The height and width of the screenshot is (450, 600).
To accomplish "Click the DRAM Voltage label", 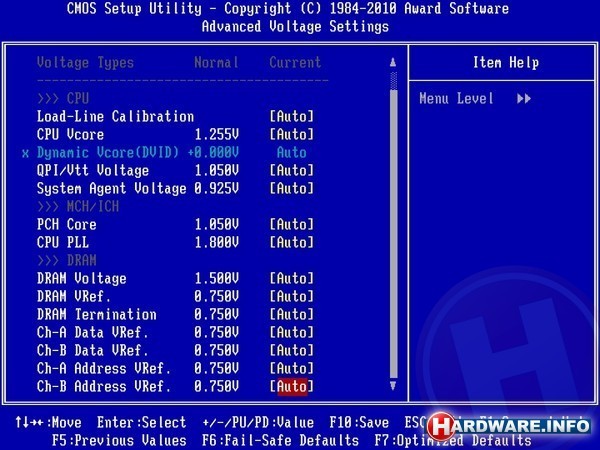I will [x=82, y=278].
